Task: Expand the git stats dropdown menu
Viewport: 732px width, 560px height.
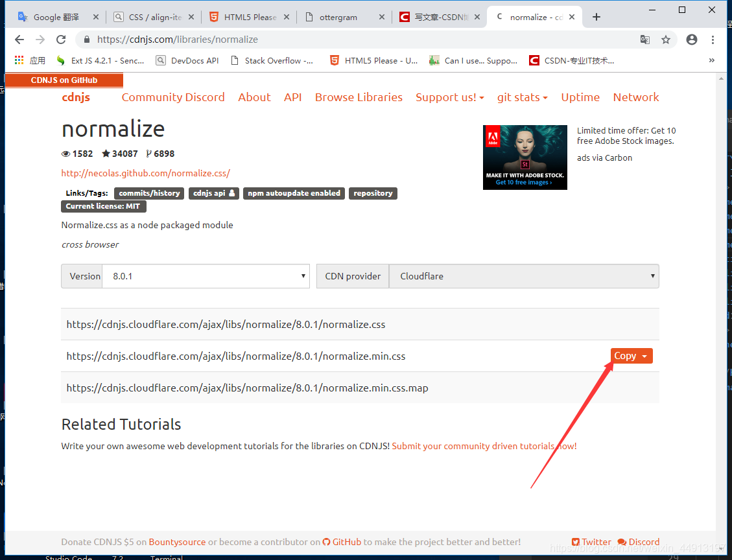Action: (x=523, y=97)
